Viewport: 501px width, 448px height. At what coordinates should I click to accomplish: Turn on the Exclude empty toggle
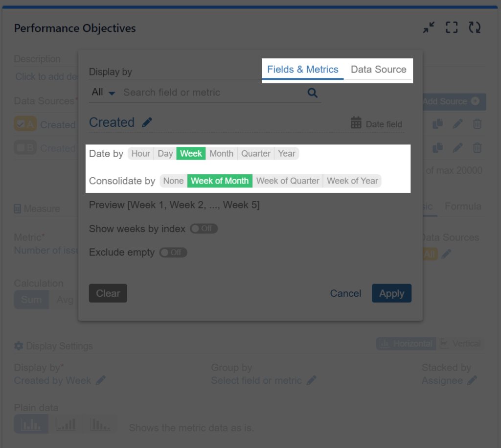(173, 252)
